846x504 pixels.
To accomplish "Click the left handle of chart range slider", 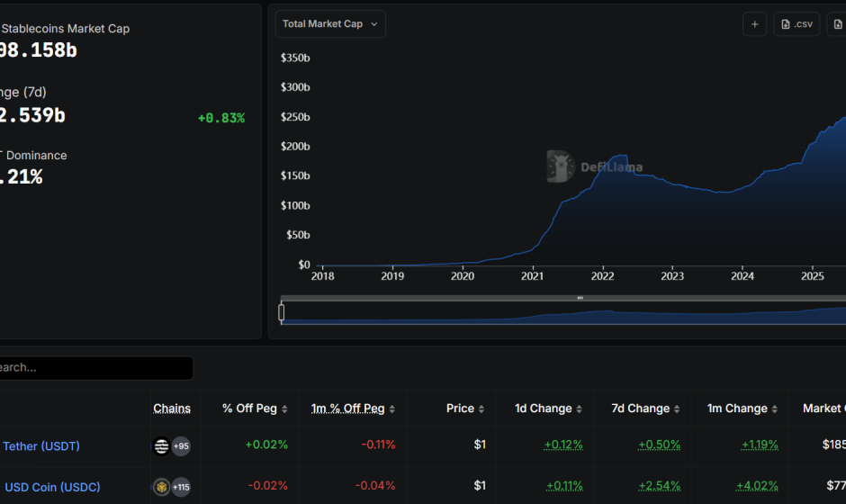I will tap(282, 312).
